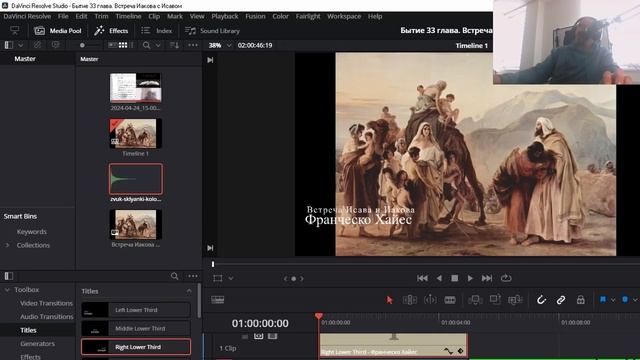Go to first frame transport button

point(422,278)
